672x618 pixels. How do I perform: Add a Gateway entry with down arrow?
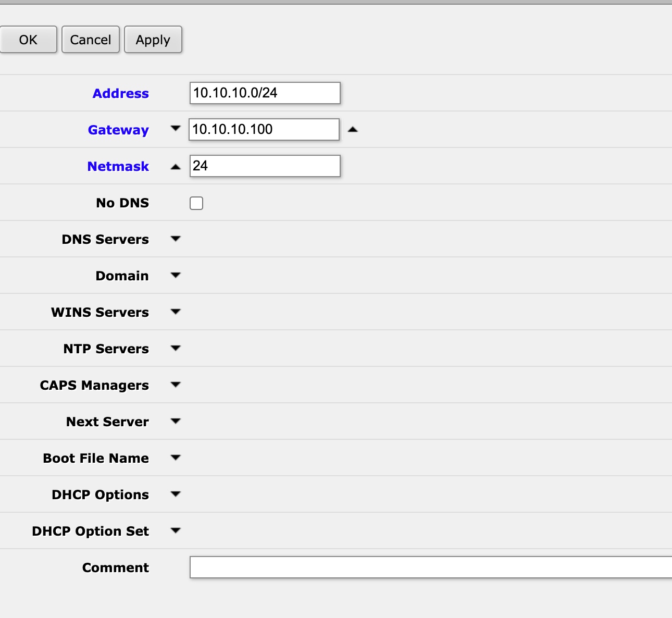pos(176,129)
